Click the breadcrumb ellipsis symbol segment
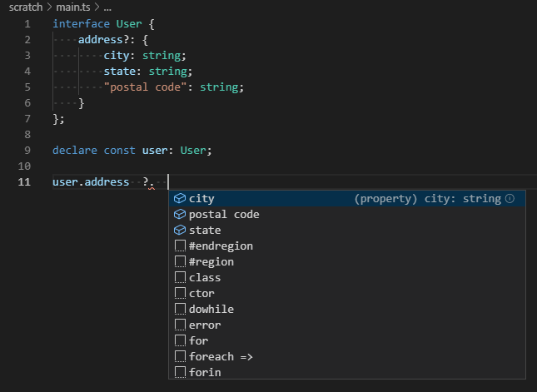Image resolution: width=537 pixels, height=392 pixels. (107, 7)
